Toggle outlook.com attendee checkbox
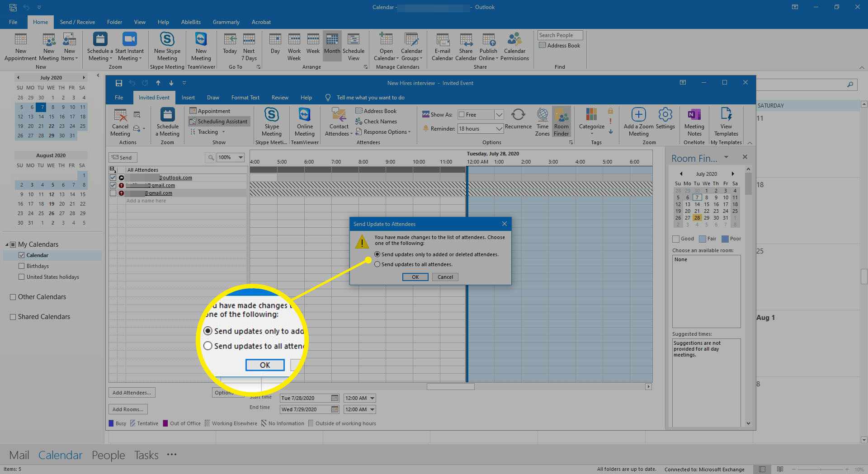 click(113, 178)
